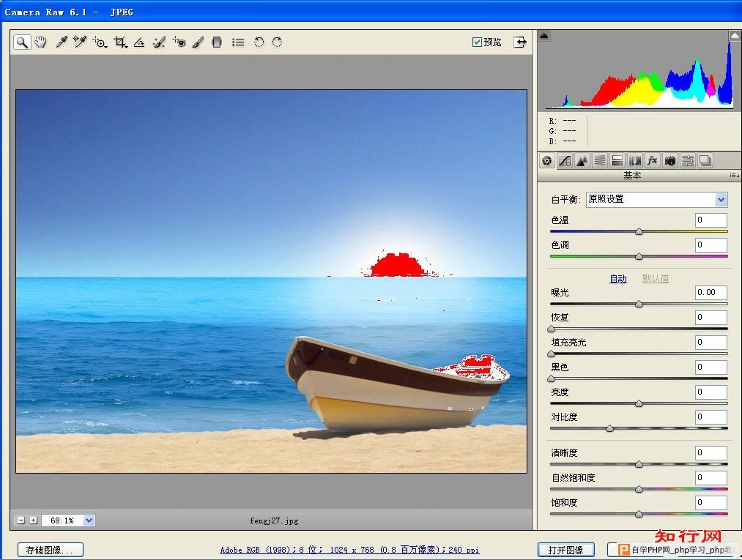Open the Presets panel tab
Viewport: 742px width, 560px height.
tap(687, 161)
